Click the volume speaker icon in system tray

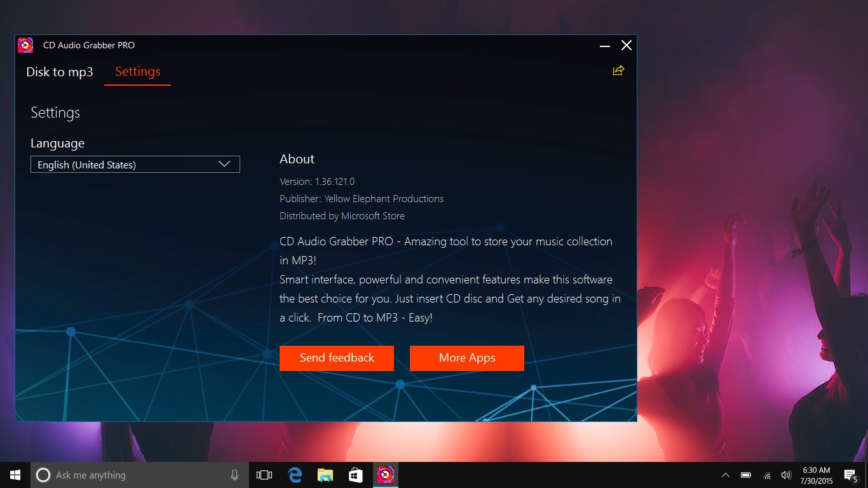(785, 475)
